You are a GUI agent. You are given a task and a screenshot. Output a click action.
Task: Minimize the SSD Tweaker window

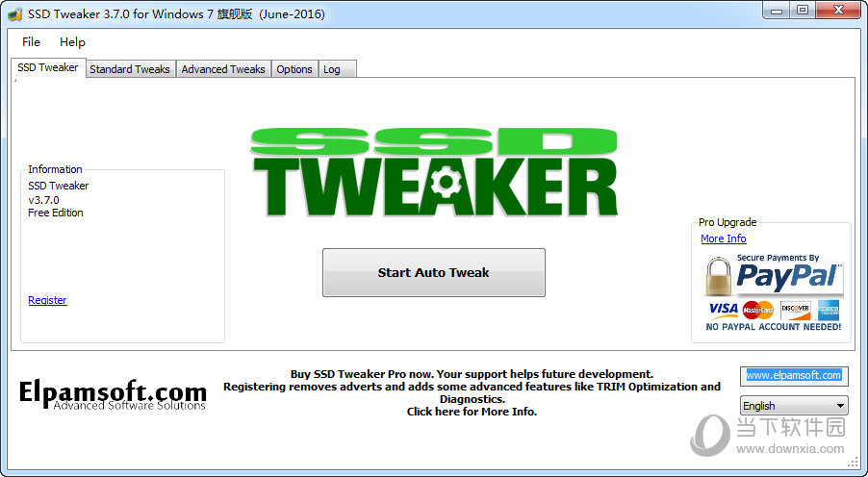click(x=777, y=11)
